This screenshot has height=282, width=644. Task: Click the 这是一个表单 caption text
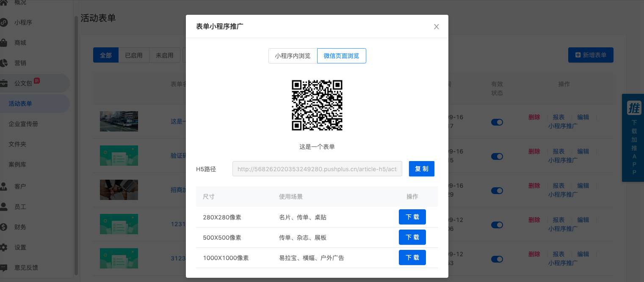click(x=317, y=147)
